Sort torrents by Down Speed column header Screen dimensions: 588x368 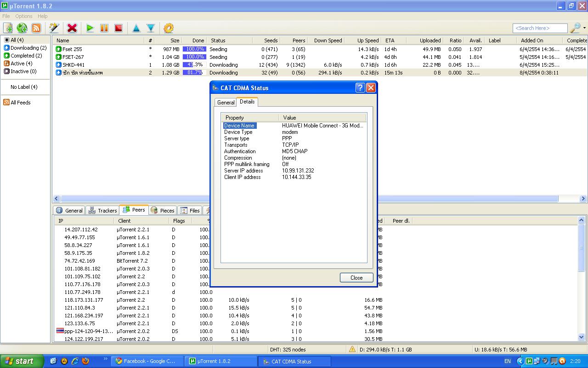(326, 40)
